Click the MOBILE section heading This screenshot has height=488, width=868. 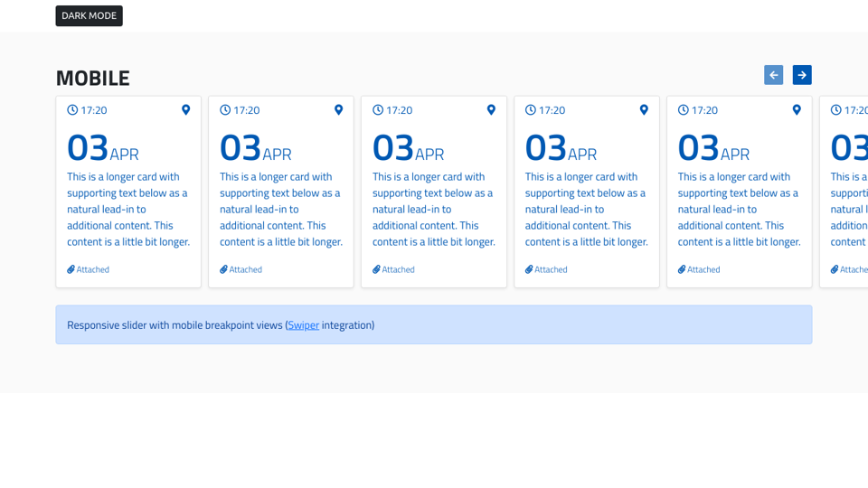pos(92,79)
